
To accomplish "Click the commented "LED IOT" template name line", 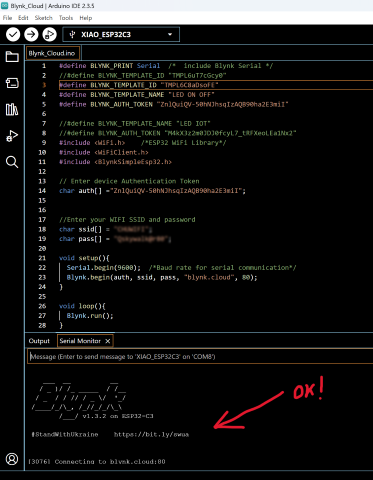I will (x=135, y=123).
